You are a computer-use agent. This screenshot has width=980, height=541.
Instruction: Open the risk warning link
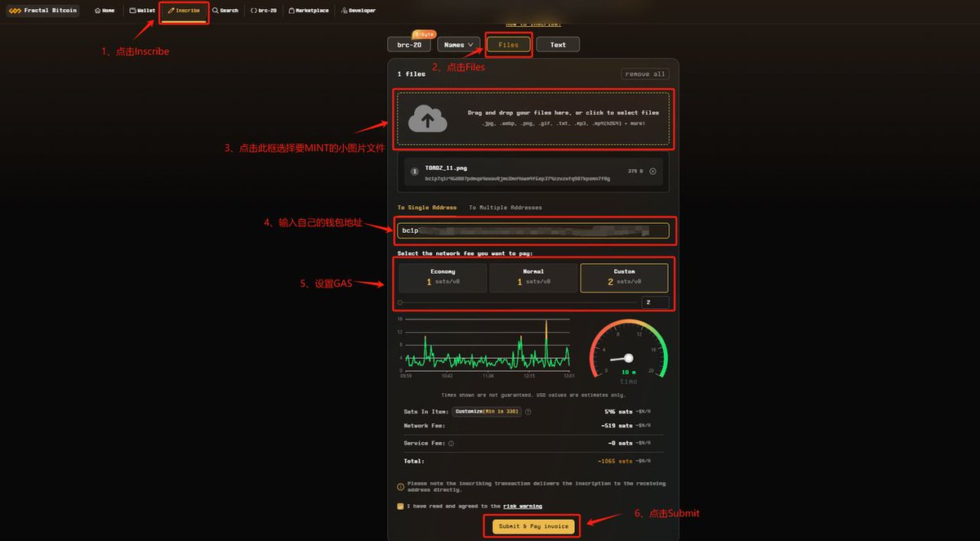523,506
